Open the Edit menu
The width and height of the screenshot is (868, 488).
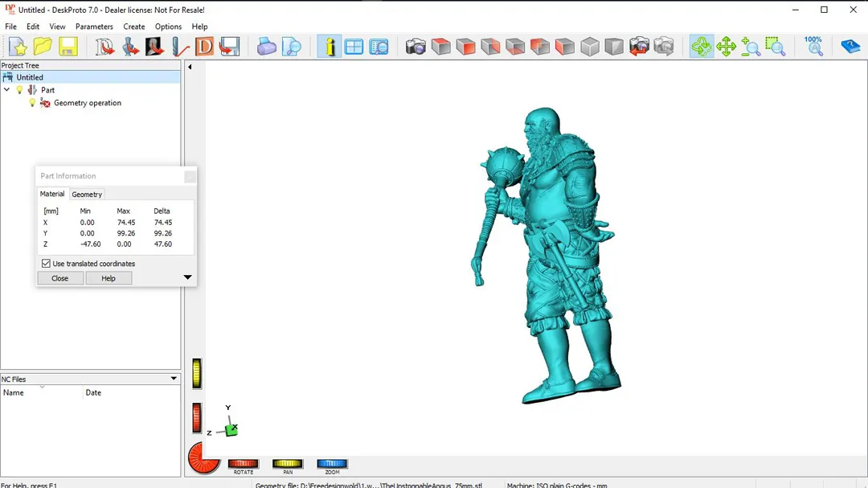point(33,27)
